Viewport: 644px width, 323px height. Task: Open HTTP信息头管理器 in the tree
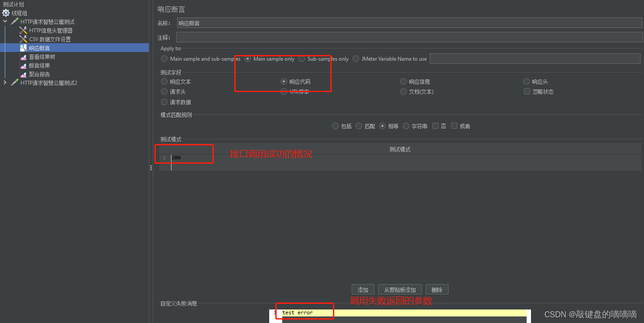tap(51, 31)
